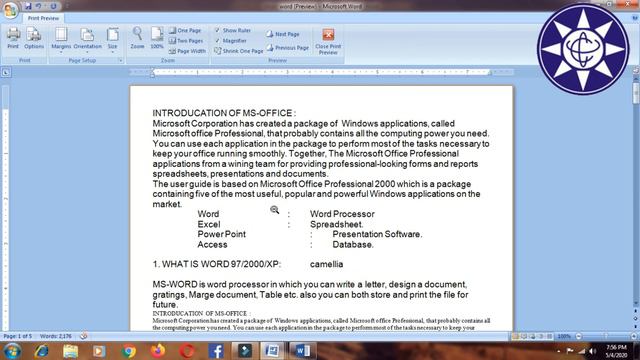Open Google Chrome from taskbar

(x=128, y=351)
